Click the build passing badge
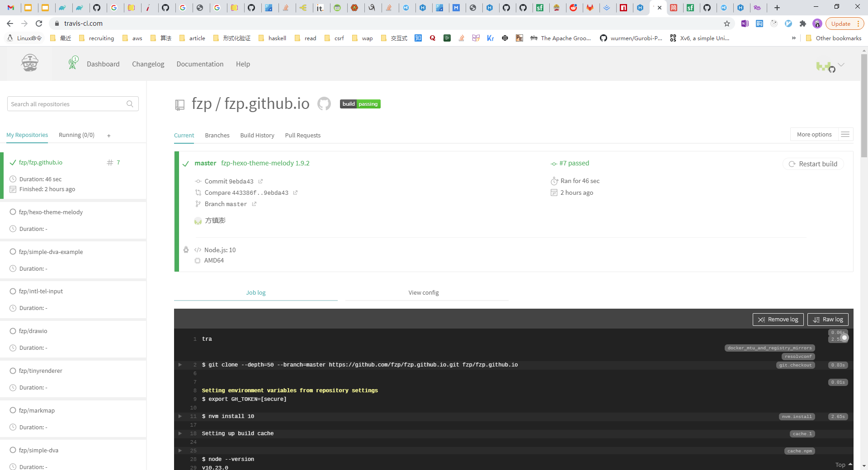 pos(360,103)
